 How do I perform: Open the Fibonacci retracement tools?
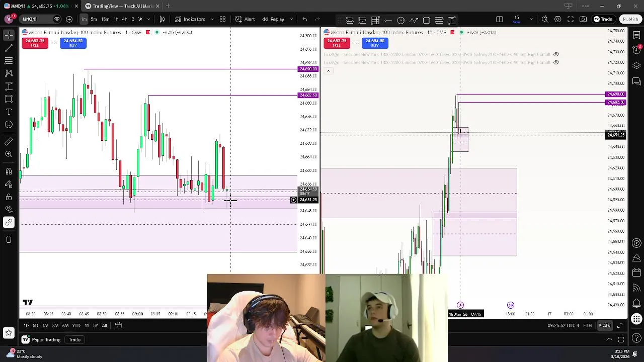tap(9, 61)
